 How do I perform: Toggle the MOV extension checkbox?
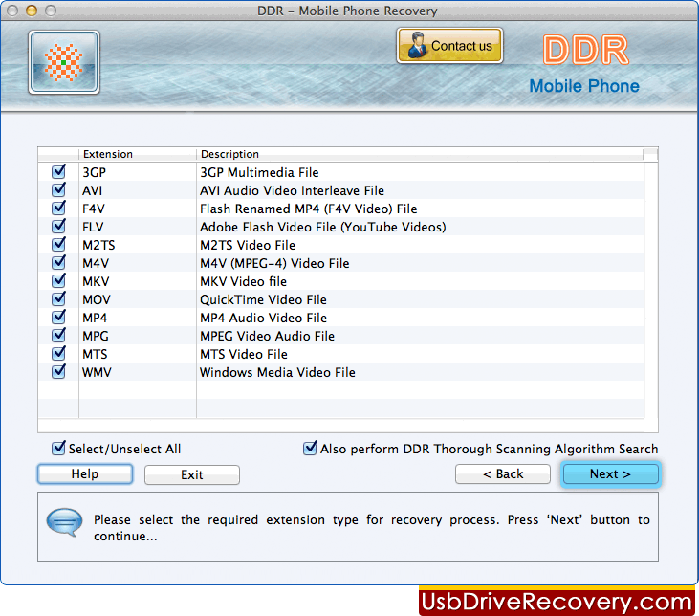pyautogui.click(x=58, y=299)
